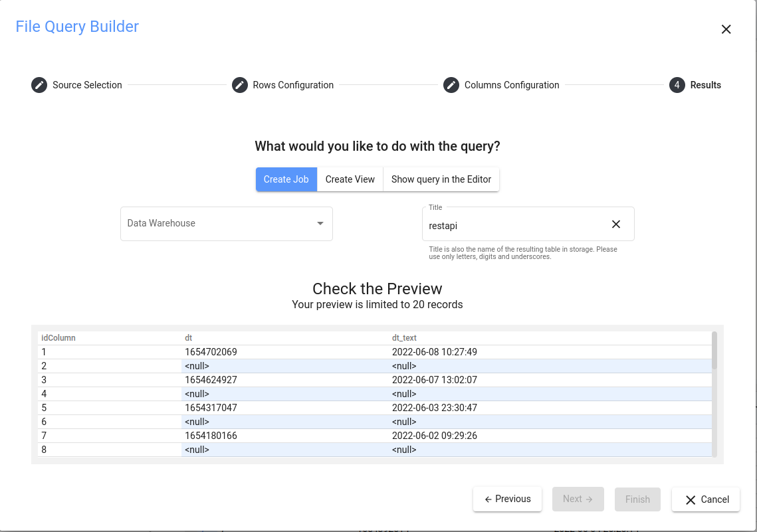Click the Source Selection pencil step icon
Screen dimensions: 757x532
(x=39, y=85)
